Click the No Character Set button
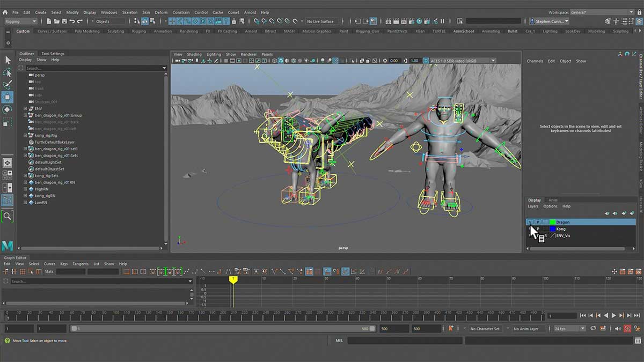The height and width of the screenshot is (362, 644). (x=485, y=329)
